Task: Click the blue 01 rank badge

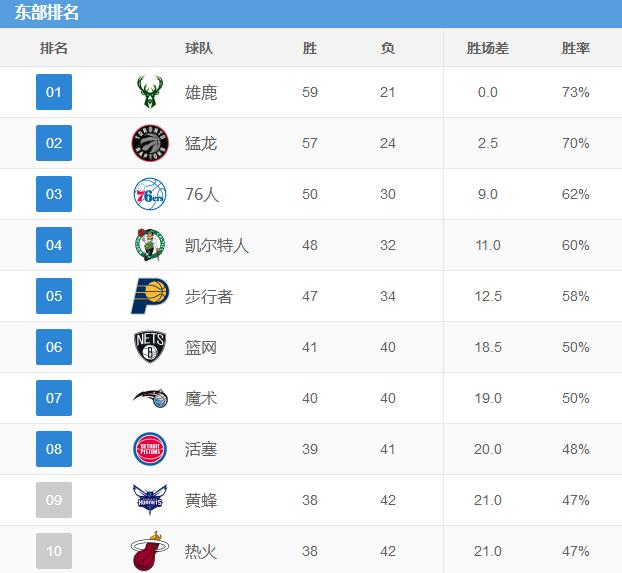Action: 54,92
